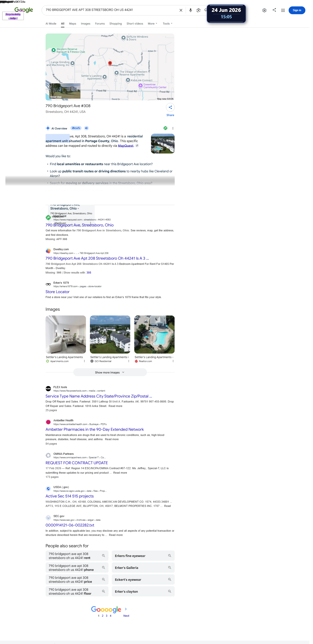Open MapQuest link in AI Overview text
Screen dimensions: 313x644
point(127,147)
